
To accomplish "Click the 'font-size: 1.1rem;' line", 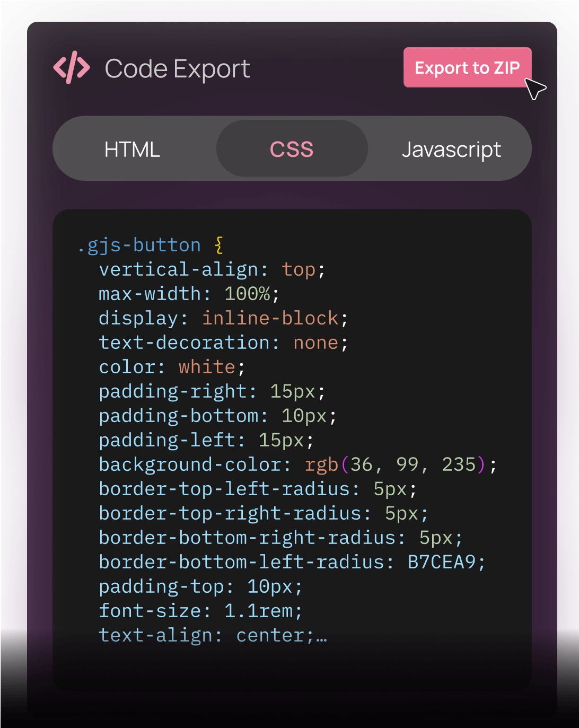I will (200, 611).
